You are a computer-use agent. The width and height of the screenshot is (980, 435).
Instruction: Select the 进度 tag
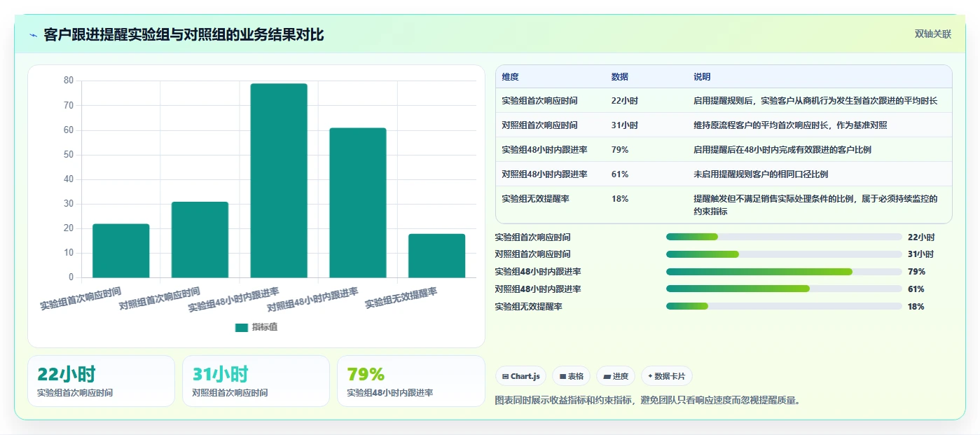(616, 376)
